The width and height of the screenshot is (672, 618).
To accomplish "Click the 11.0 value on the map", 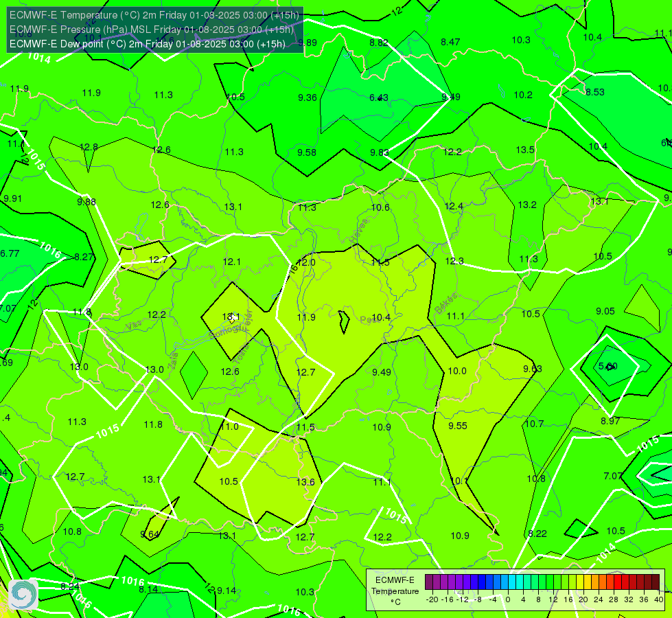I will tap(230, 426).
